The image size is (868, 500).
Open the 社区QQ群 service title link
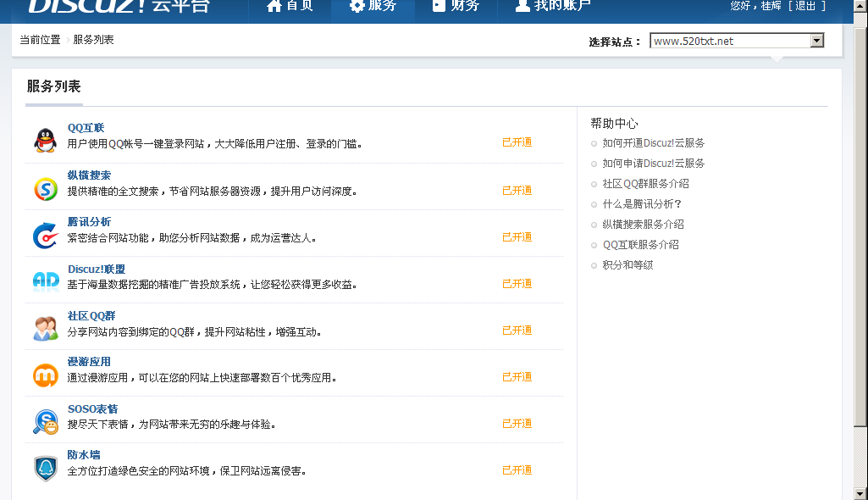[91, 316]
